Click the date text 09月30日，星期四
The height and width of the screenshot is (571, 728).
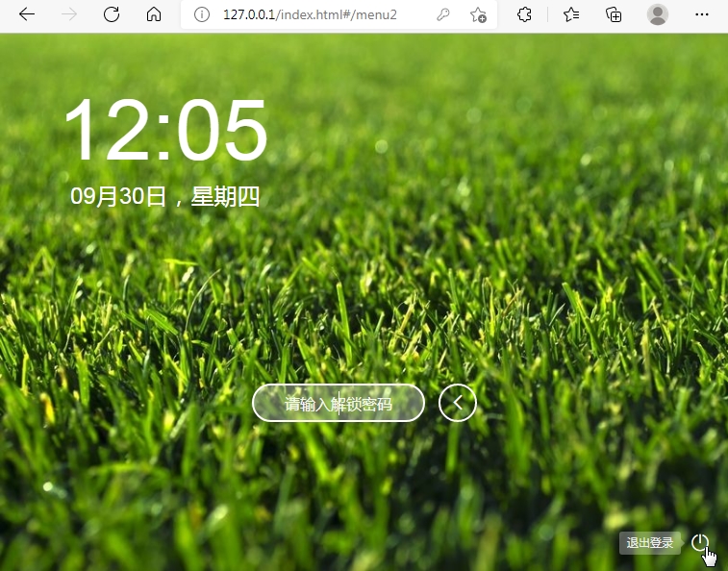click(x=164, y=196)
